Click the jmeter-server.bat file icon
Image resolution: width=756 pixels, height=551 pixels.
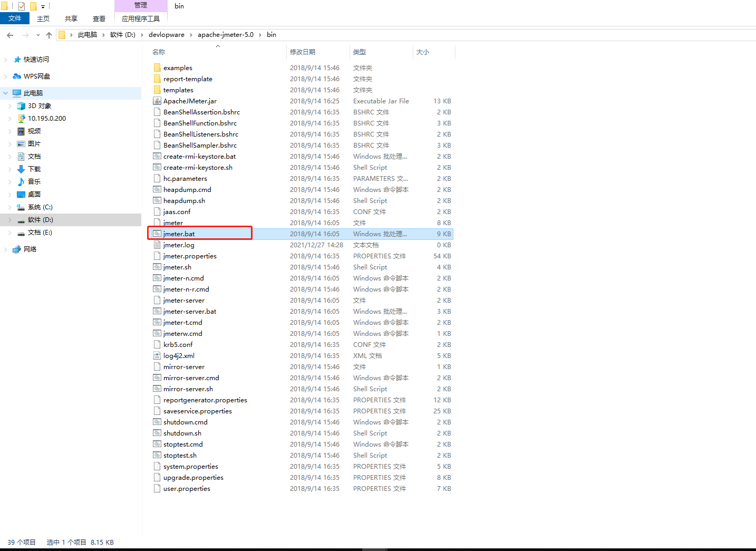(x=157, y=311)
